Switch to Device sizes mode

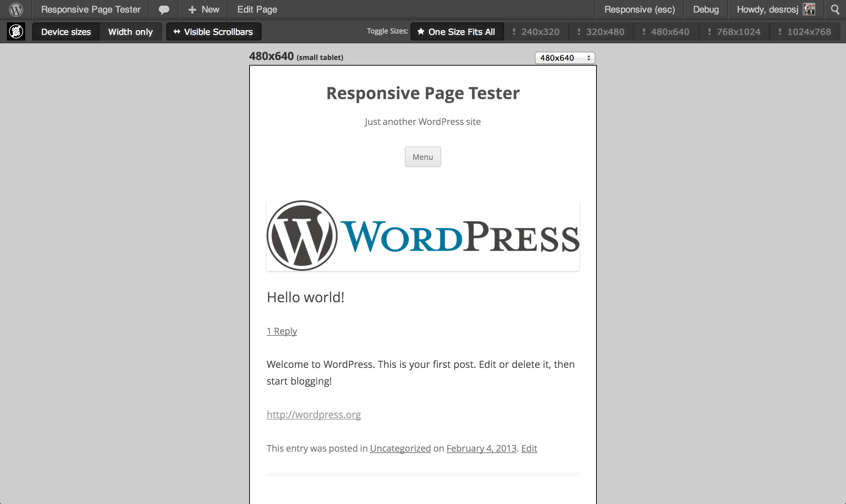click(x=66, y=32)
